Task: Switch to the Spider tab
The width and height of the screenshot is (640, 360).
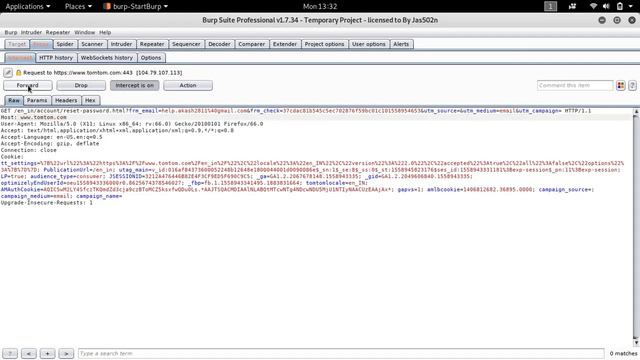Action: pyautogui.click(x=65, y=44)
